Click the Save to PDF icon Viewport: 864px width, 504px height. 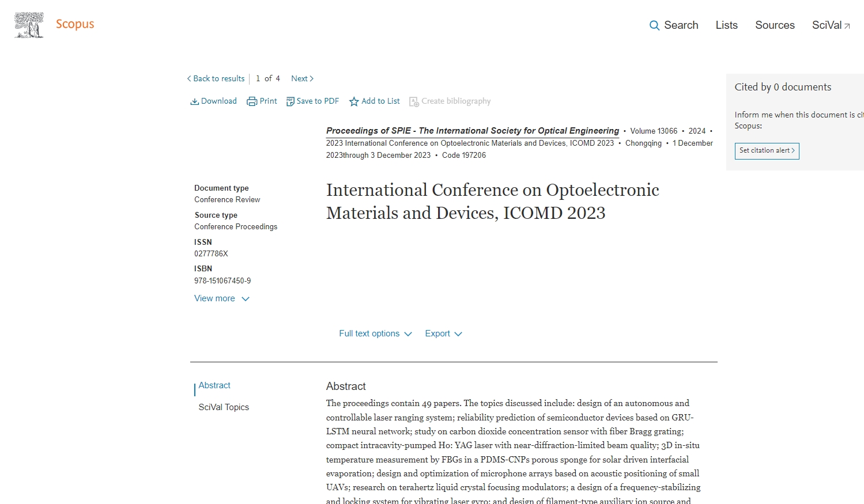[x=290, y=101]
